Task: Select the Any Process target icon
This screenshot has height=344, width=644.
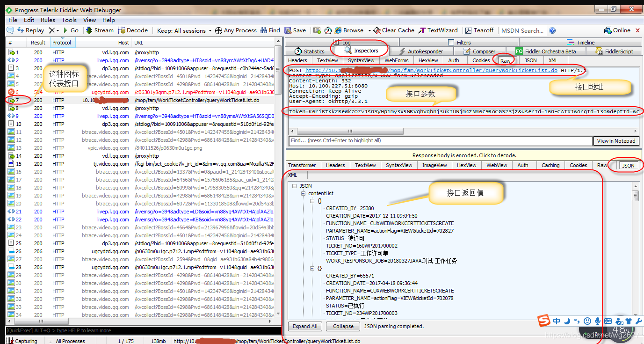Action: pyautogui.click(x=236, y=30)
